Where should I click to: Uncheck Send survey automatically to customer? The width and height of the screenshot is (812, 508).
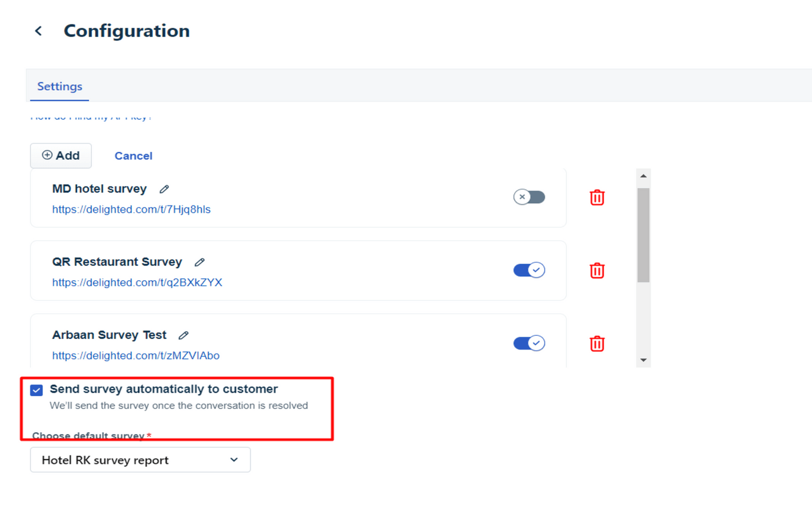[x=36, y=390]
